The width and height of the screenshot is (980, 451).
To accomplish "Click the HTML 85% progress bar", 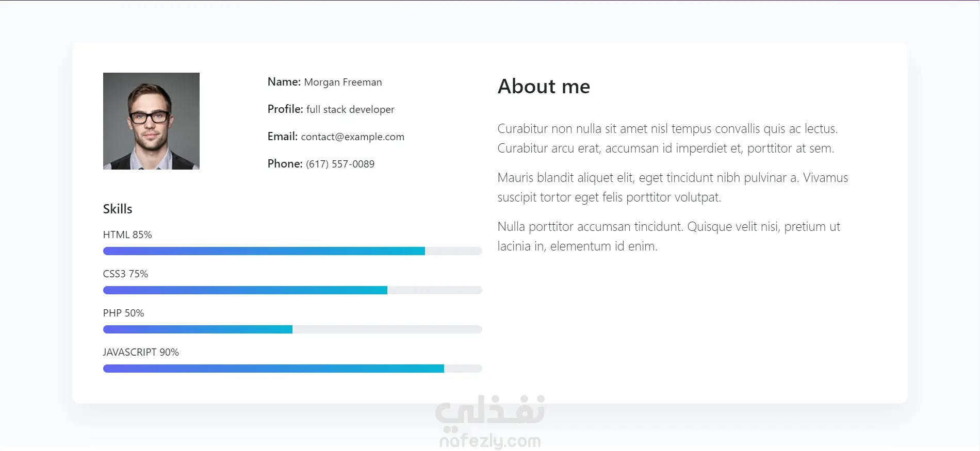I will point(292,251).
